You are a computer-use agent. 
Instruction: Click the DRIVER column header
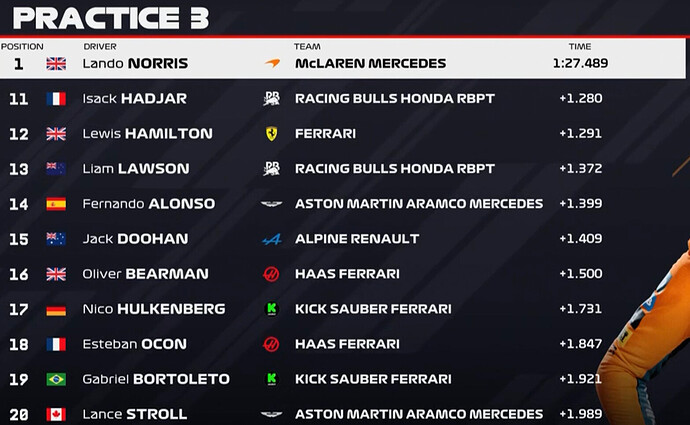pyautogui.click(x=100, y=46)
